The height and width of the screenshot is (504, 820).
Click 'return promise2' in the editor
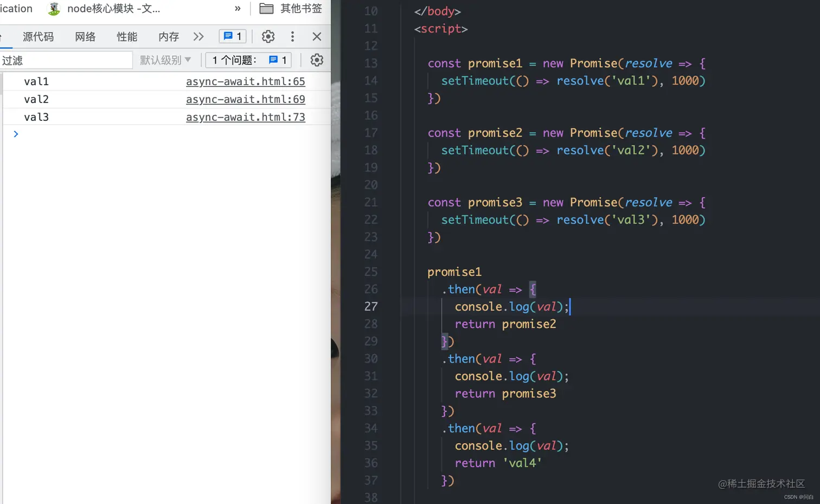coord(505,324)
